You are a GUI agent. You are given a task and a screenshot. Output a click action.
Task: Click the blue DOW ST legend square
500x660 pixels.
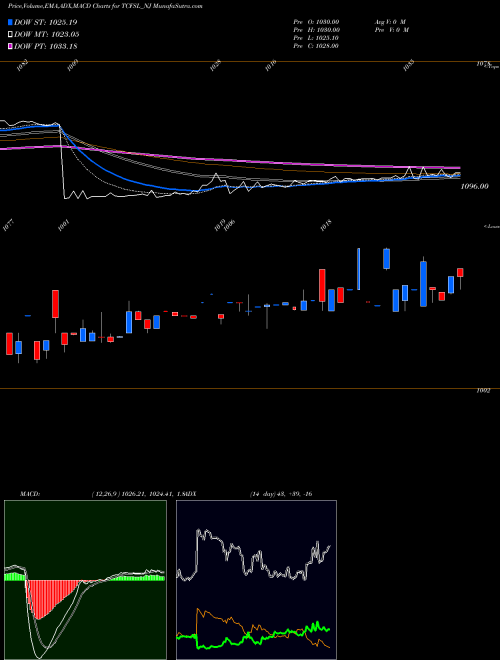[x=10, y=22]
